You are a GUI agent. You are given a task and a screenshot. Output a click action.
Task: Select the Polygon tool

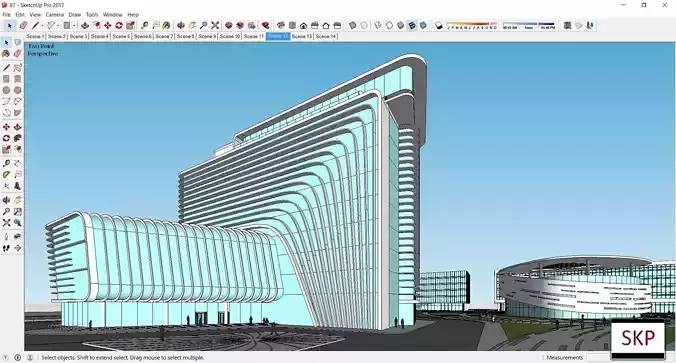(x=17, y=90)
